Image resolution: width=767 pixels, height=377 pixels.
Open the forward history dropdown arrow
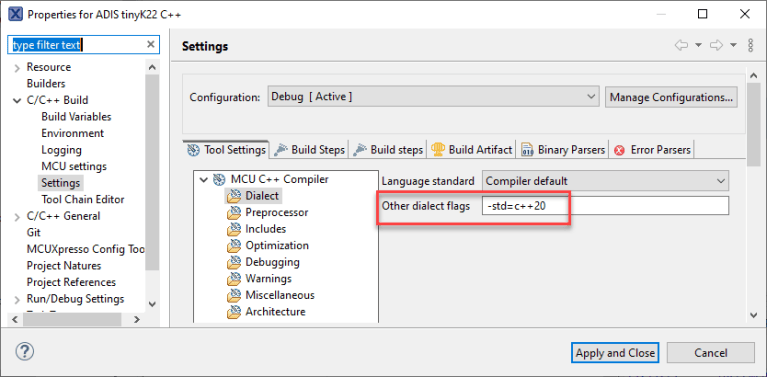click(733, 45)
